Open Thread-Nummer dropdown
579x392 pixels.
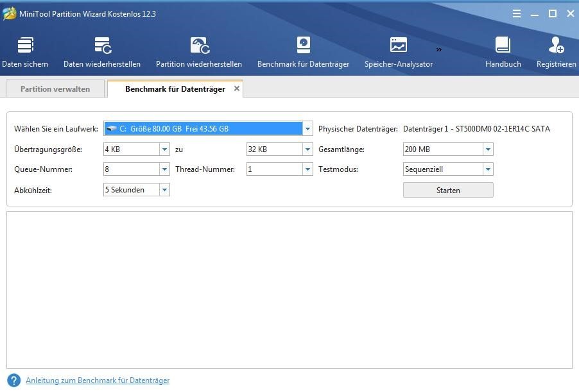(307, 169)
